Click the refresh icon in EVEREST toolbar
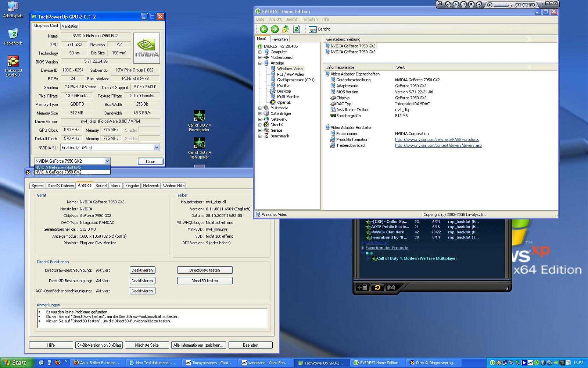The width and height of the screenshot is (588, 368). [x=297, y=29]
